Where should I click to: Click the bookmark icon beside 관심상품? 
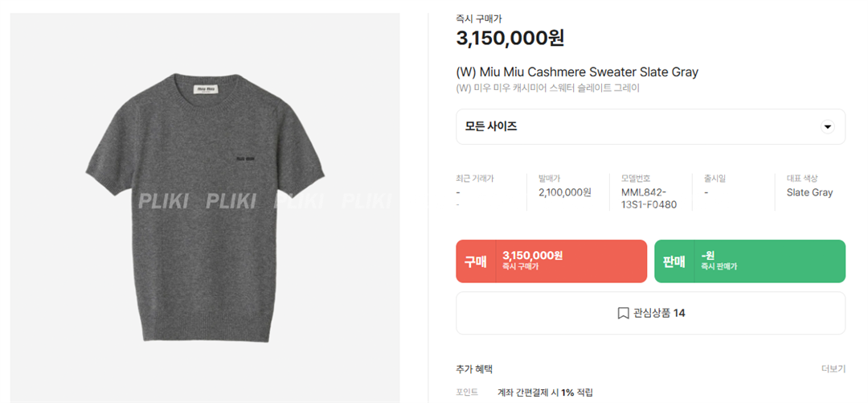(623, 313)
